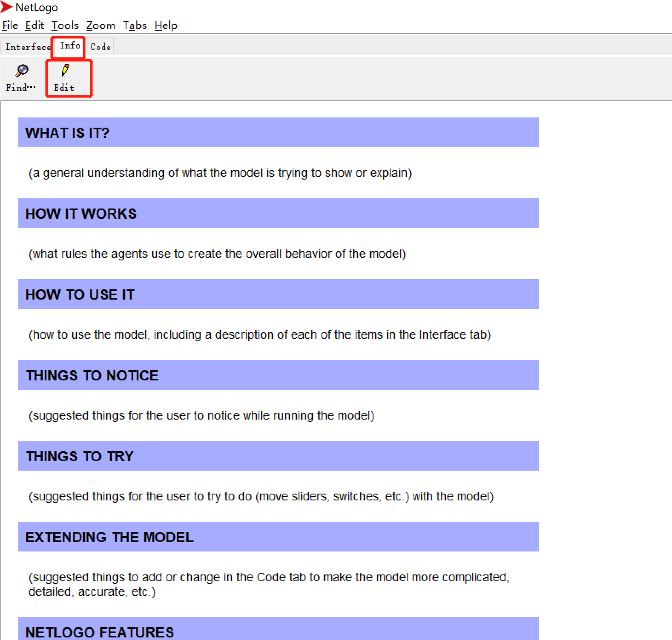Open the Tabs menu
The width and height of the screenshot is (672, 640).
pos(135,26)
